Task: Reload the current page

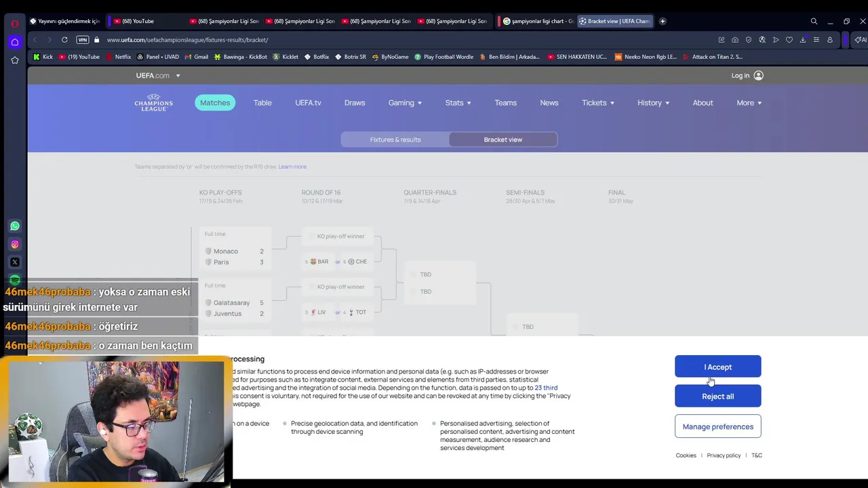Action: coord(64,40)
